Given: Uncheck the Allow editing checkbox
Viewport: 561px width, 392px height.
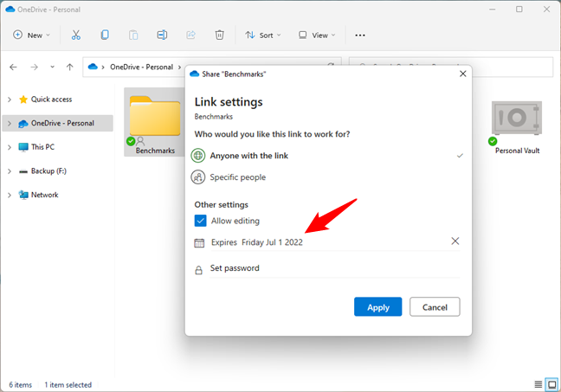Looking at the screenshot, I should point(200,221).
